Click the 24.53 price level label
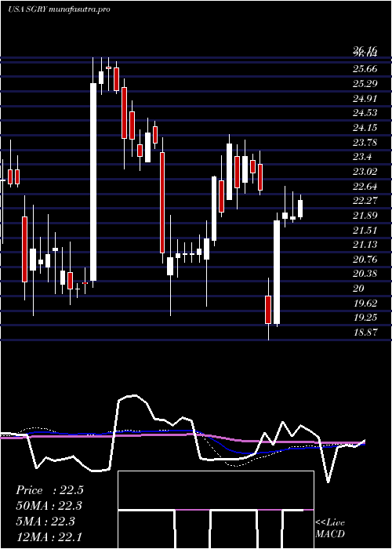Viewport: 392px width, 549px height. 365,113
